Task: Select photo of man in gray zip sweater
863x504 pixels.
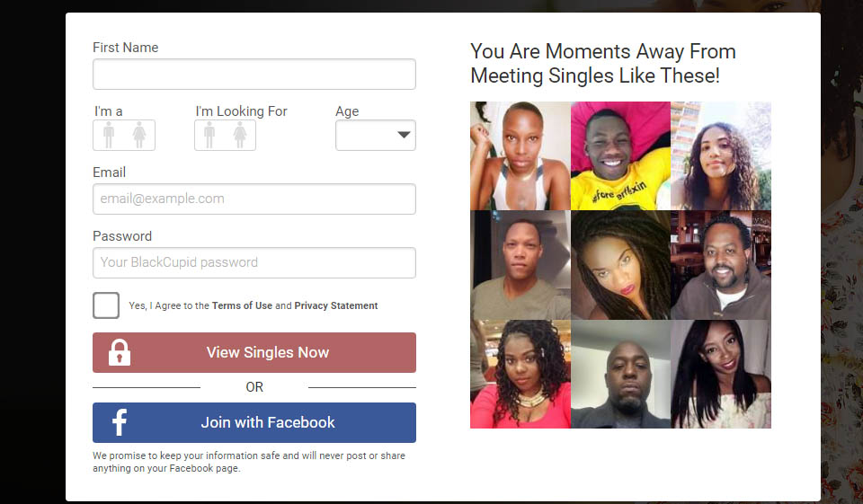Action: pyautogui.click(x=721, y=265)
